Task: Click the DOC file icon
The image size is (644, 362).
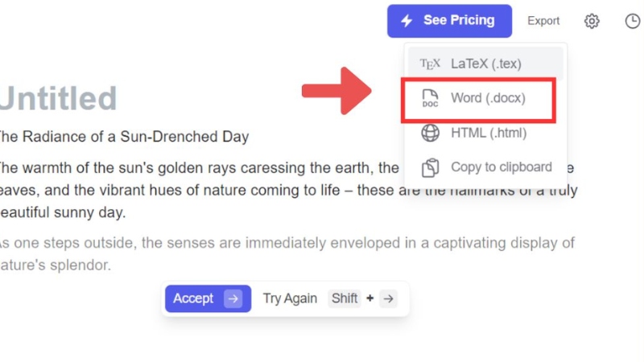Action: pyautogui.click(x=430, y=98)
